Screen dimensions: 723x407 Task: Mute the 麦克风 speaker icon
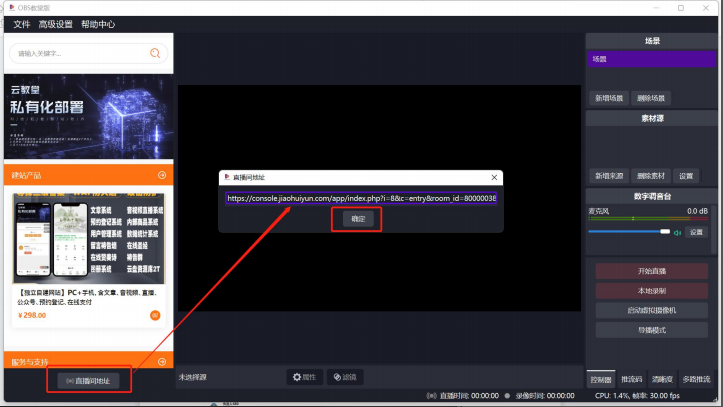677,232
